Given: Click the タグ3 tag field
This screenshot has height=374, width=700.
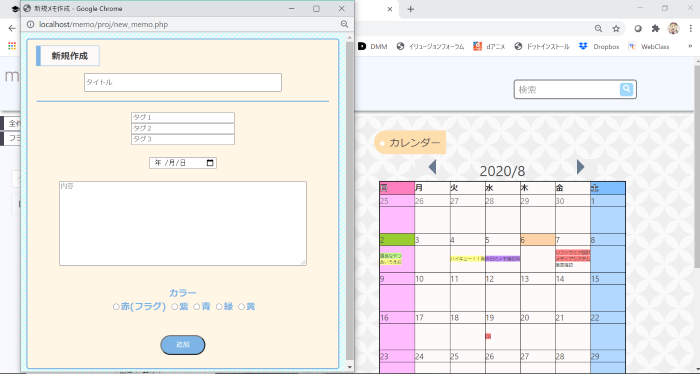Looking at the screenshot, I should click(x=183, y=139).
